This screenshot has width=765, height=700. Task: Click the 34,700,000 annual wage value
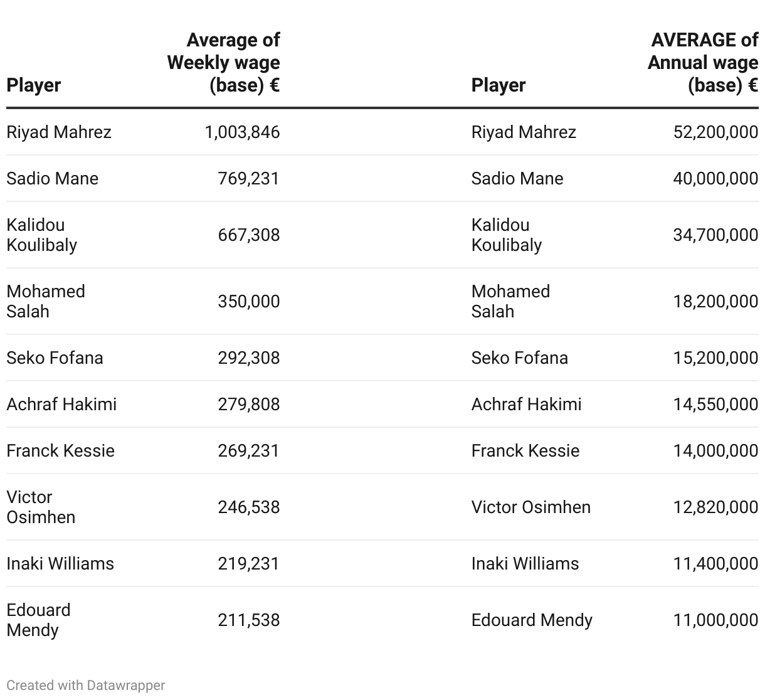point(715,235)
